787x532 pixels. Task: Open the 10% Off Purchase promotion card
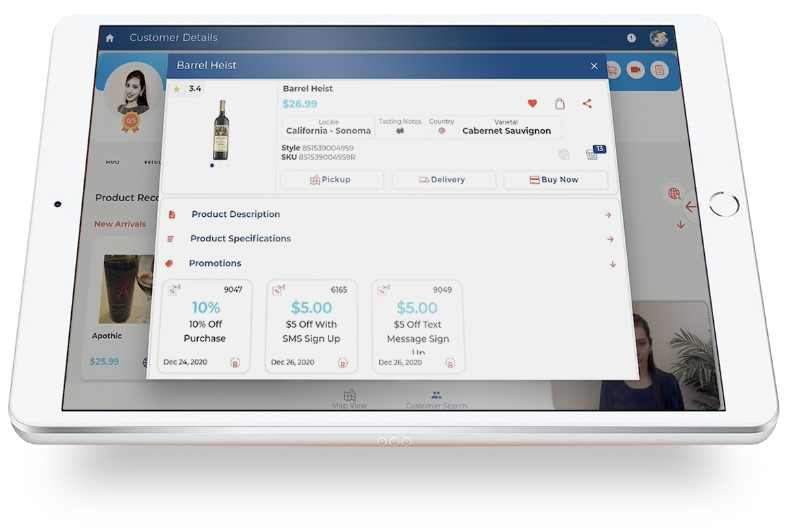click(205, 326)
